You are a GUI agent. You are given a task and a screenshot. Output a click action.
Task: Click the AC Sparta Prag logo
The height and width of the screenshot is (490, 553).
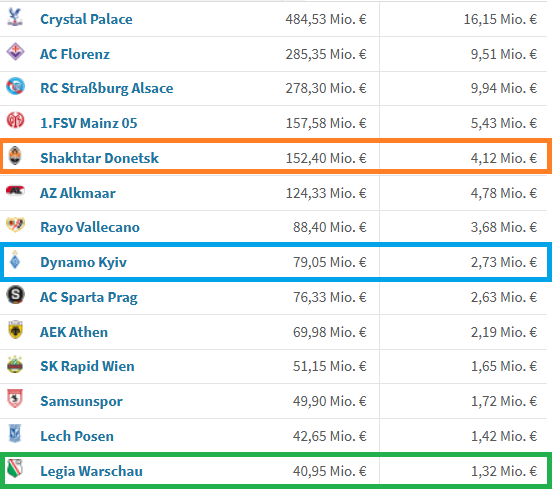(x=15, y=295)
